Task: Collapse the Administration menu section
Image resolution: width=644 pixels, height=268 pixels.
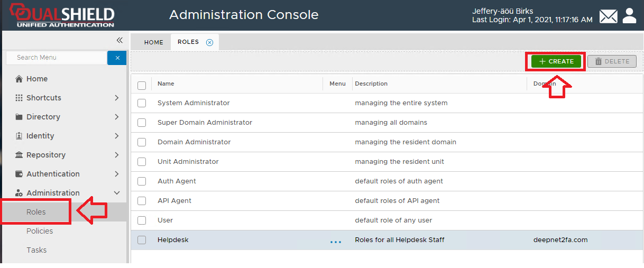Action: [x=117, y=193]
